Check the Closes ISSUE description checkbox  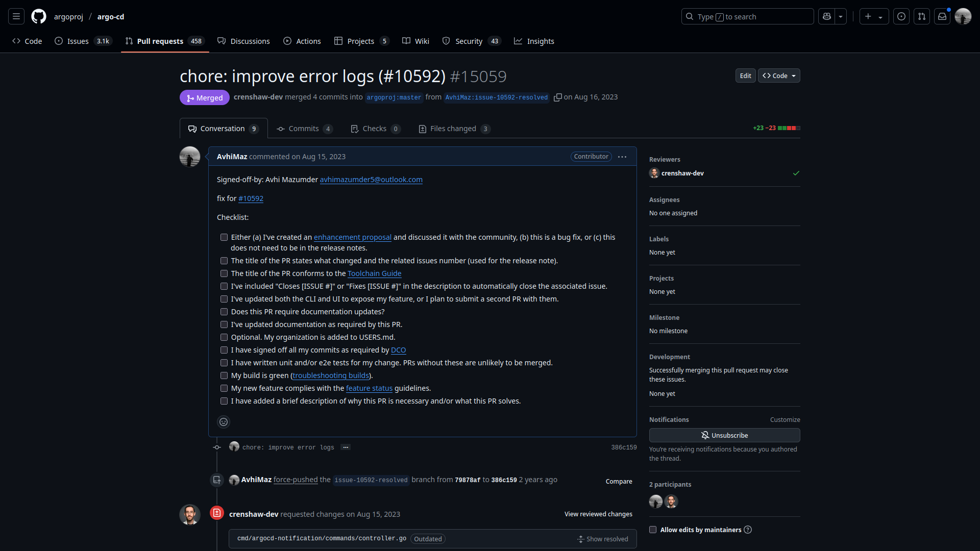(x=224, y=286)
